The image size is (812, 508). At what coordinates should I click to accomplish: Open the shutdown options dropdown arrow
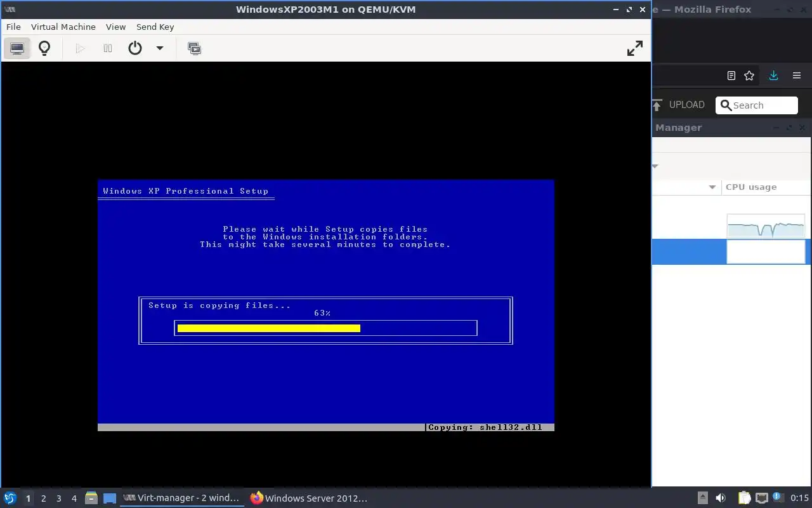click(160, 48)
